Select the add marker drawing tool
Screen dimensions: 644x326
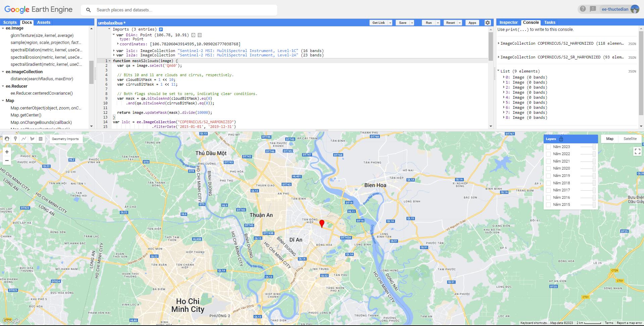15,139
